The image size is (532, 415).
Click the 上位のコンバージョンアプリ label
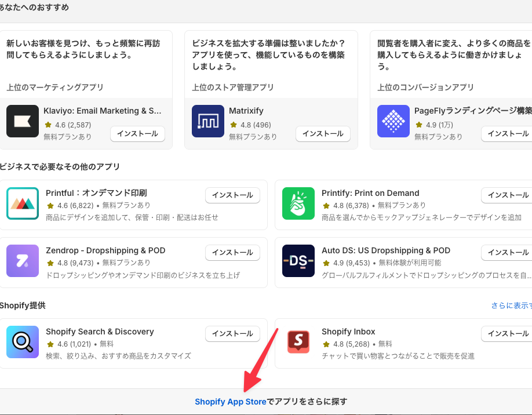425,87
